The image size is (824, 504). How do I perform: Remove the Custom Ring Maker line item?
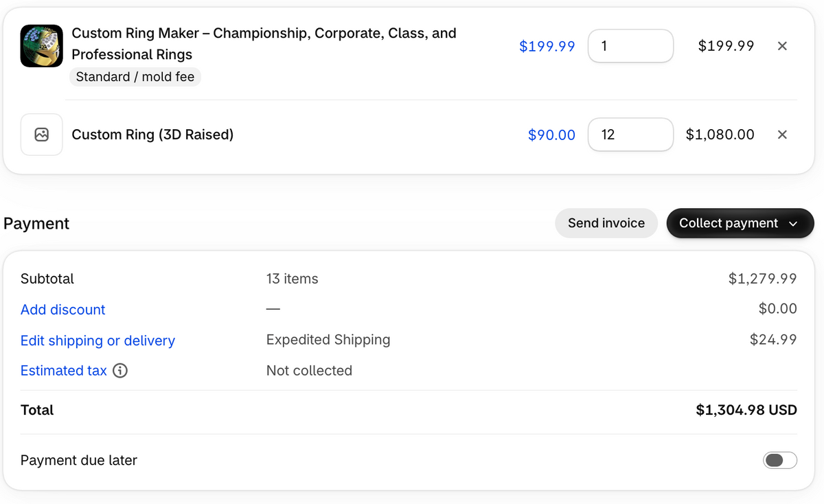[782, 46]
